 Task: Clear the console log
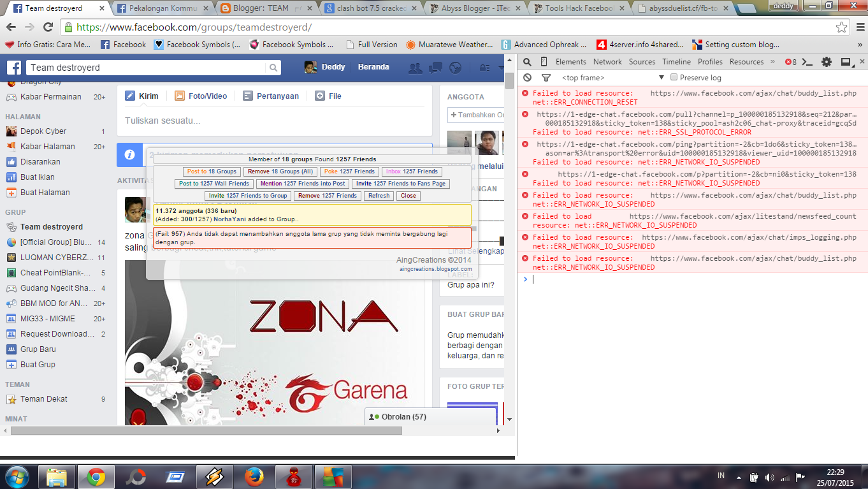pyautogui.click(x=527, y=78)
